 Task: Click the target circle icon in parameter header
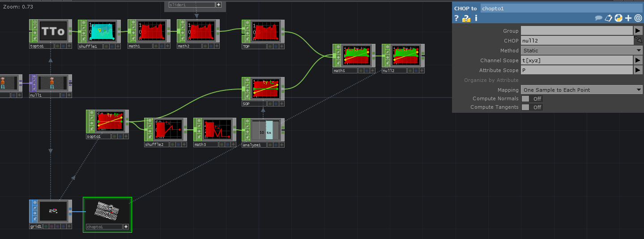(638, 18)
